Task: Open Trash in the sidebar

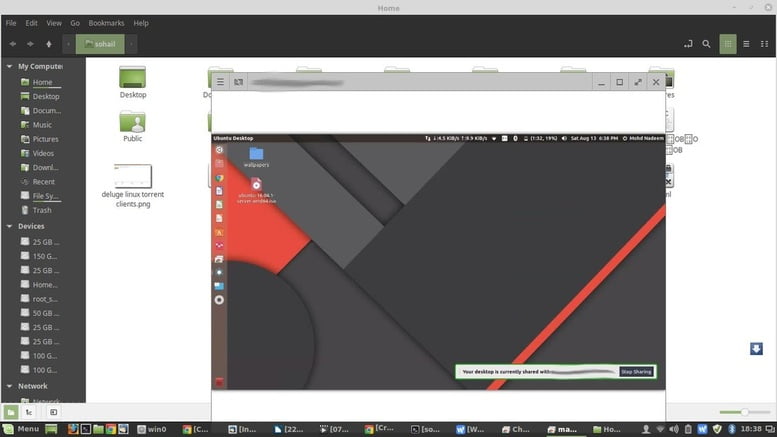Action: [x=43, y=211]
